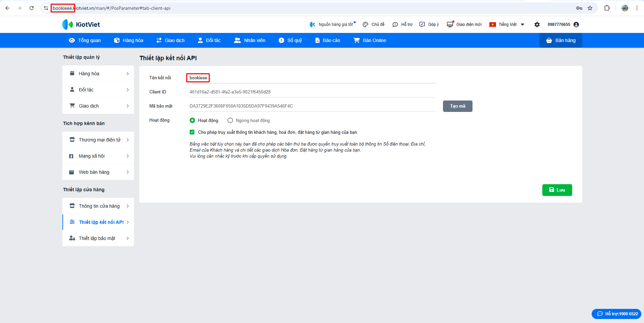Open the Chủ đề theme palette icon
Screen dimensions: 644x323
point(365,25)
